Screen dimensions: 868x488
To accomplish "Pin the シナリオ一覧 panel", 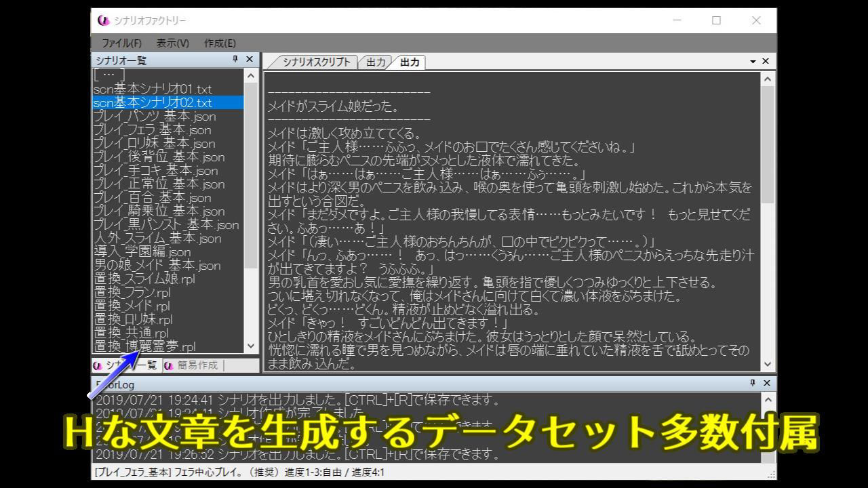I will [x=235, y=60].
